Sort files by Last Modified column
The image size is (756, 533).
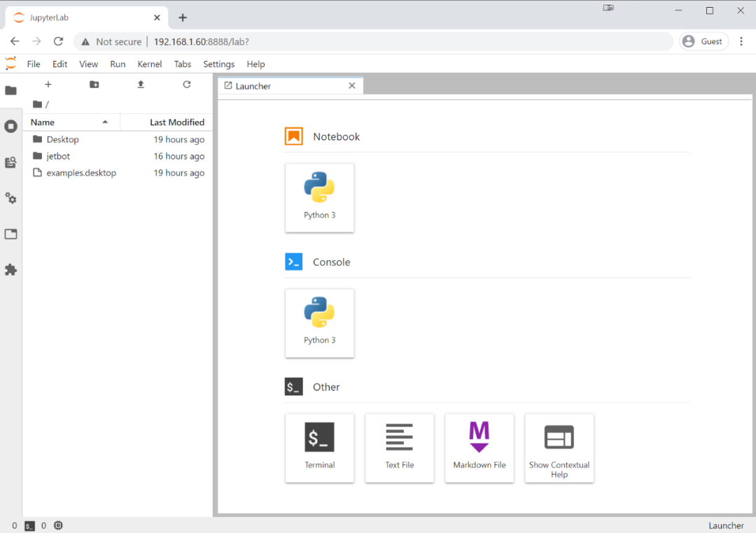click(166, 122)
